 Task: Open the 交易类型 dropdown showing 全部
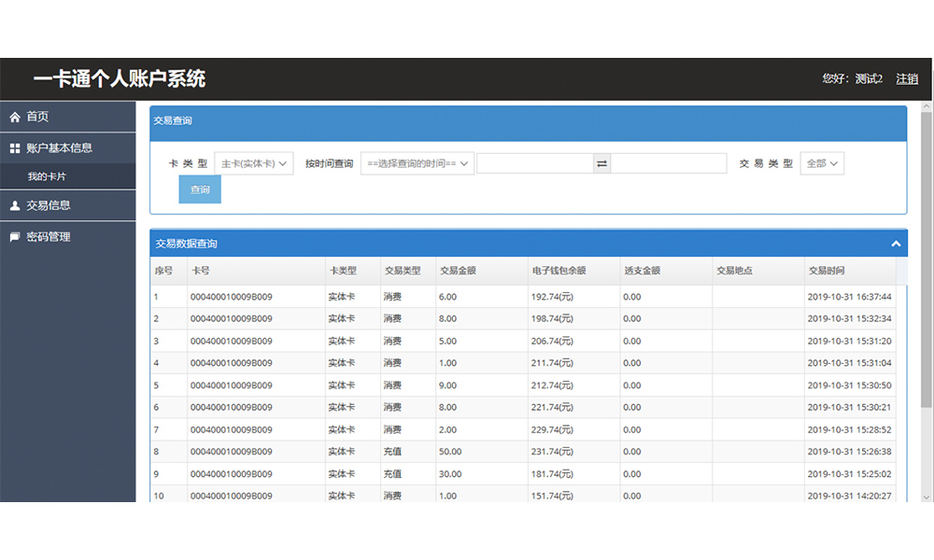pyautogui.click(x=822, y=163)
